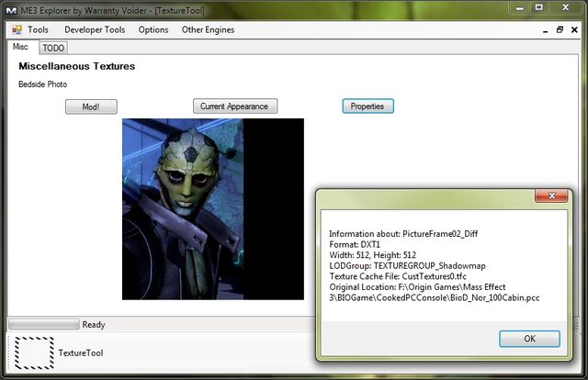The width and height of the screenshot is (588, 380).
Task: Click the 'Width: 512, Height: 512' line
Action: pyautogui.click(x=372, y=255)
